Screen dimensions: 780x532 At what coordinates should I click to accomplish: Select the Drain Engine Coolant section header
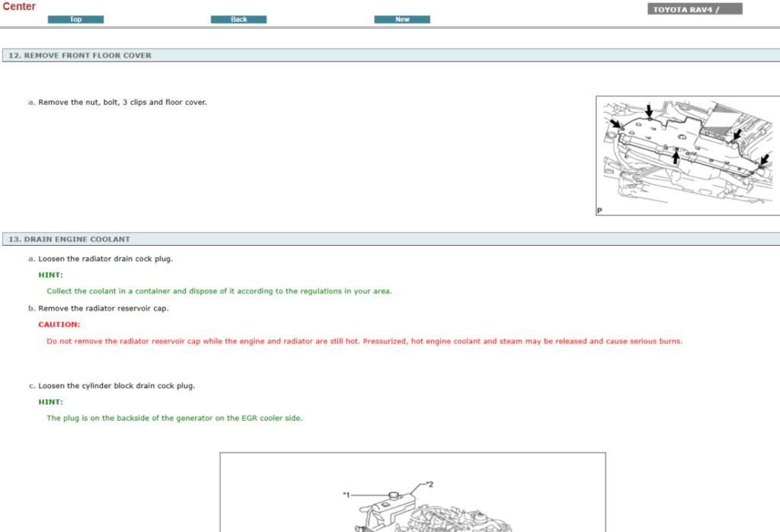[x=69, y=239]
